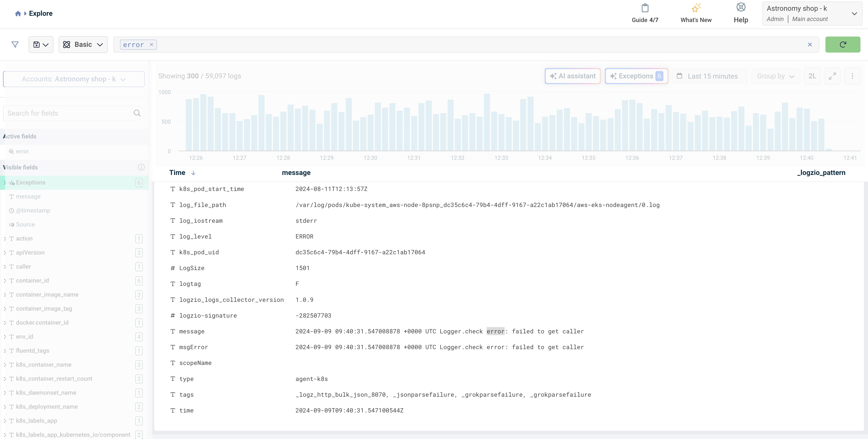Screen dimensions: 868x439
Task: Click the docker.container_id field
Action: click(x=42, y=323)
